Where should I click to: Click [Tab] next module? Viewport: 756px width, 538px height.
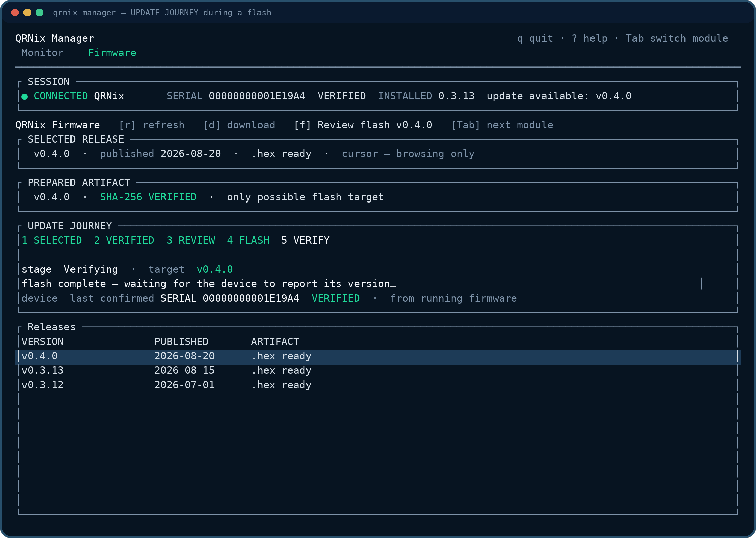pos(502,125)
